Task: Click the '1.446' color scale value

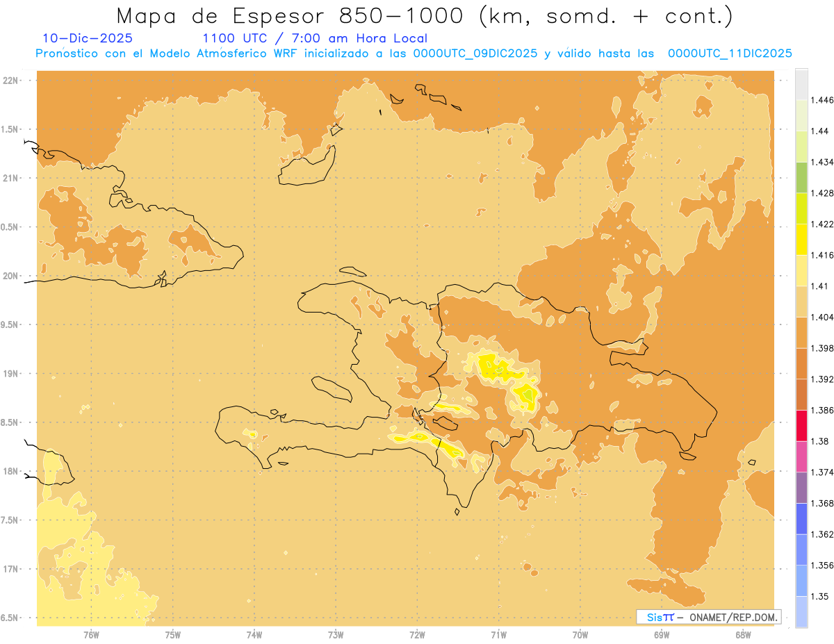Action: pos(823,100)
